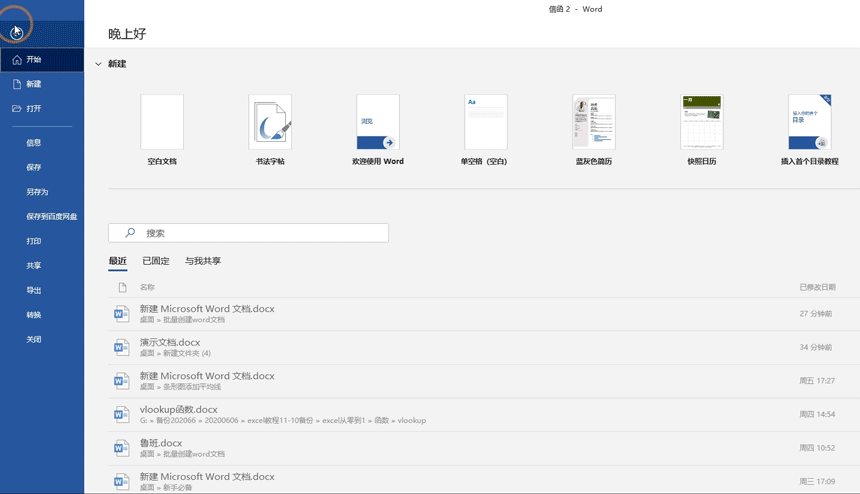
Task: Click the 周四 14:54 modified date
Action: pos(817,414)
